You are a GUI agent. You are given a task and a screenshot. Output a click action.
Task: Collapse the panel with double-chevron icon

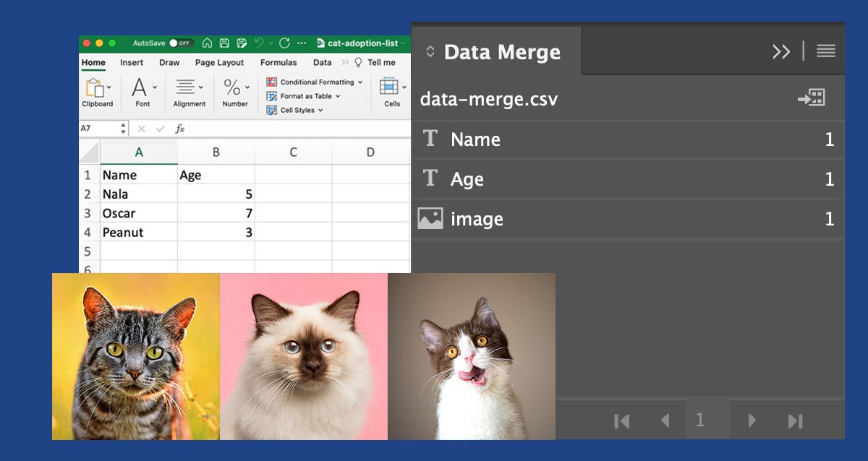tap(781, 51)
